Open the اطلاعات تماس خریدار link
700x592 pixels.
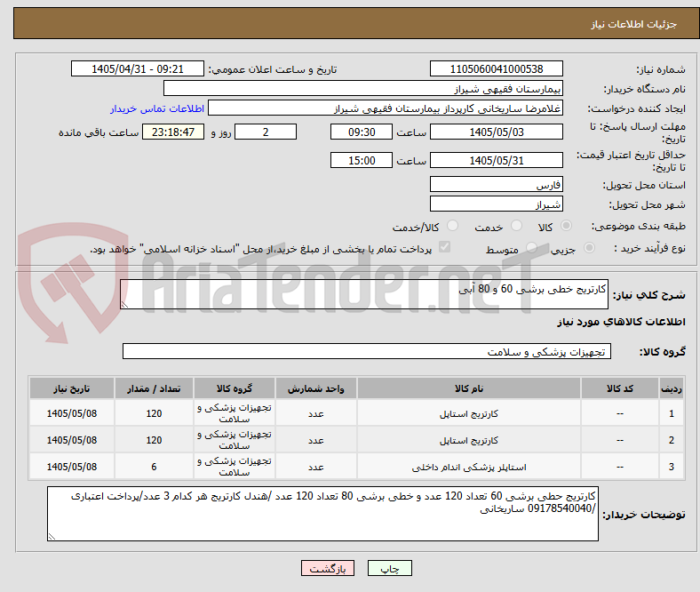click(157, 108)
